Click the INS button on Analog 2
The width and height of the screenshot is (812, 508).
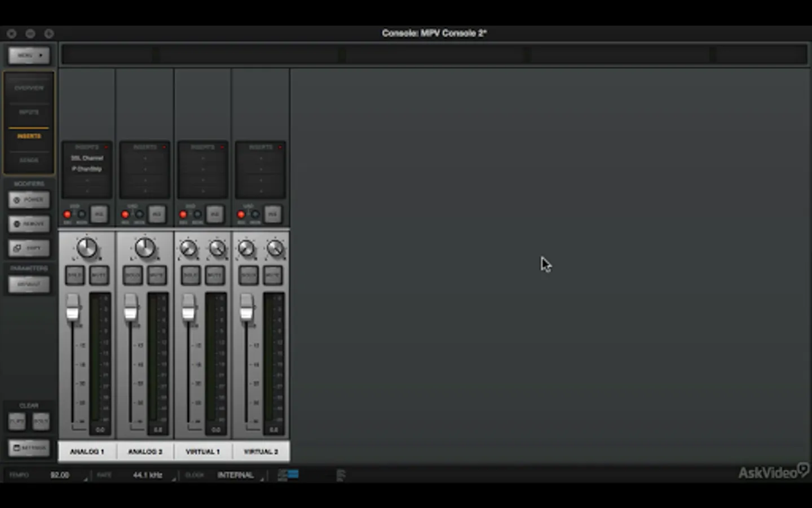[157, 214]
